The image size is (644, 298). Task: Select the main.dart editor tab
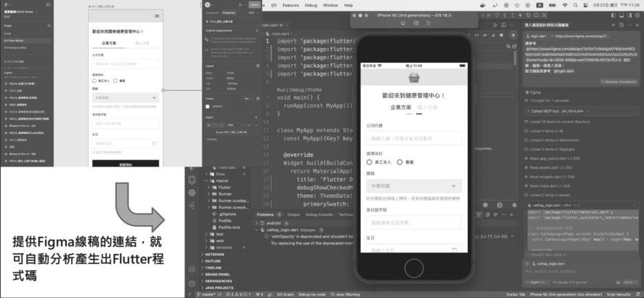[276, 25]
